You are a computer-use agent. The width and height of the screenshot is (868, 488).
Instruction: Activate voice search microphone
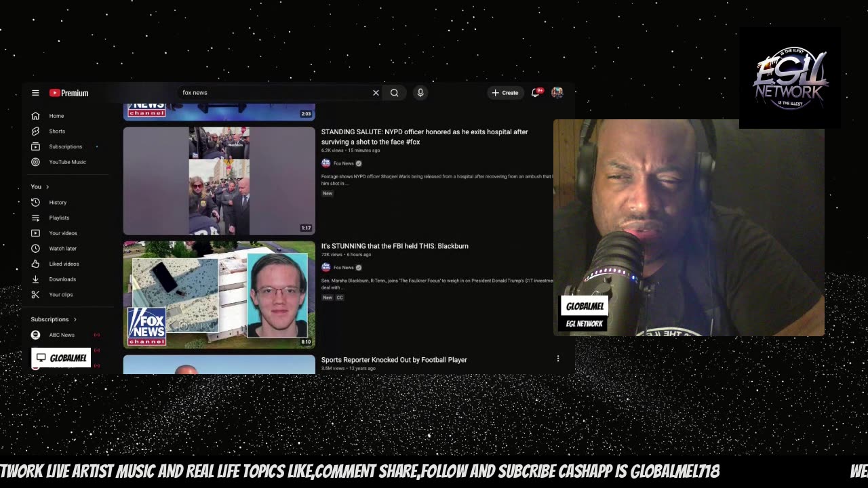coord(420,93)
